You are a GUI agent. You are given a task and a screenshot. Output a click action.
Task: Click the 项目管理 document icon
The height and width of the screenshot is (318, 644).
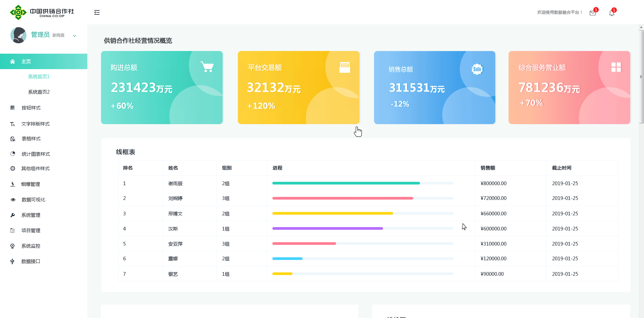(x=12, y=230)
